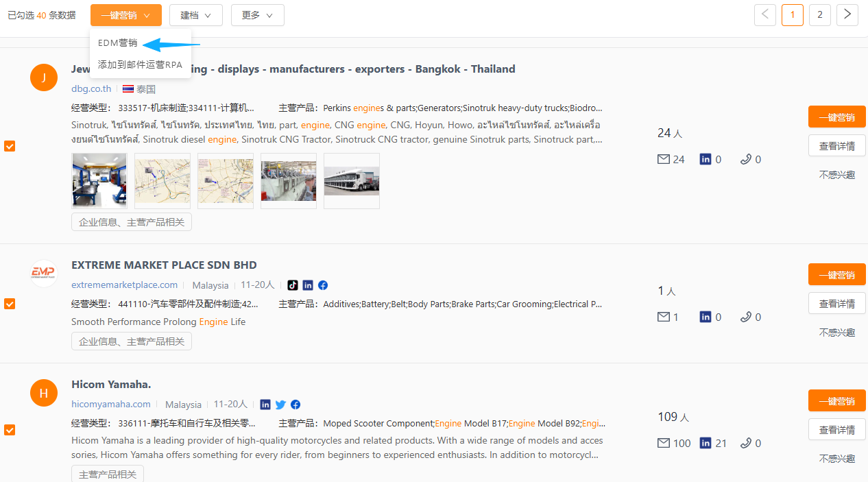Open LinkedIn icon beside Extreme Market Place's 11-20人
868x482 pixels.
[x=308, y=285]
